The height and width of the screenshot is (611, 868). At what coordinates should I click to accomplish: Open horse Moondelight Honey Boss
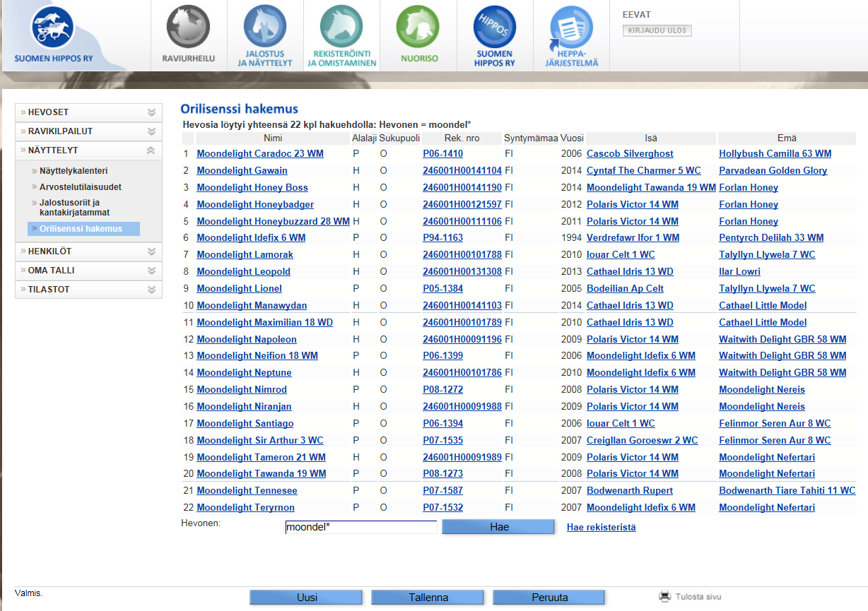(x=252, y=187)
